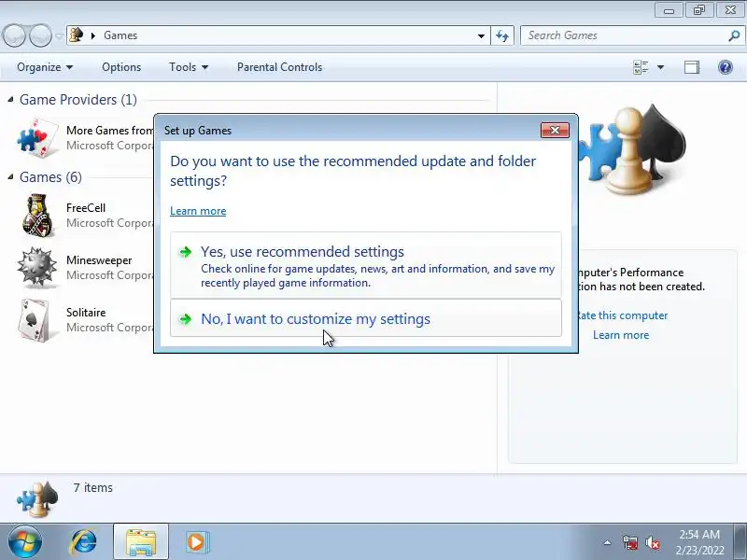The image size is (747, 560).
Task: Click Parental Controls in the toolbar
Action: (279, 67)
